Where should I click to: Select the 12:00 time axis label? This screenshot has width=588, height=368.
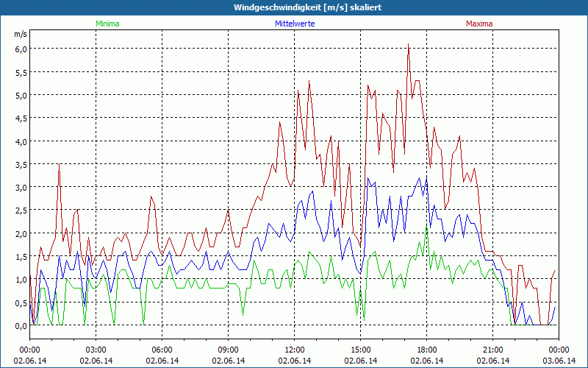point(294,350)
